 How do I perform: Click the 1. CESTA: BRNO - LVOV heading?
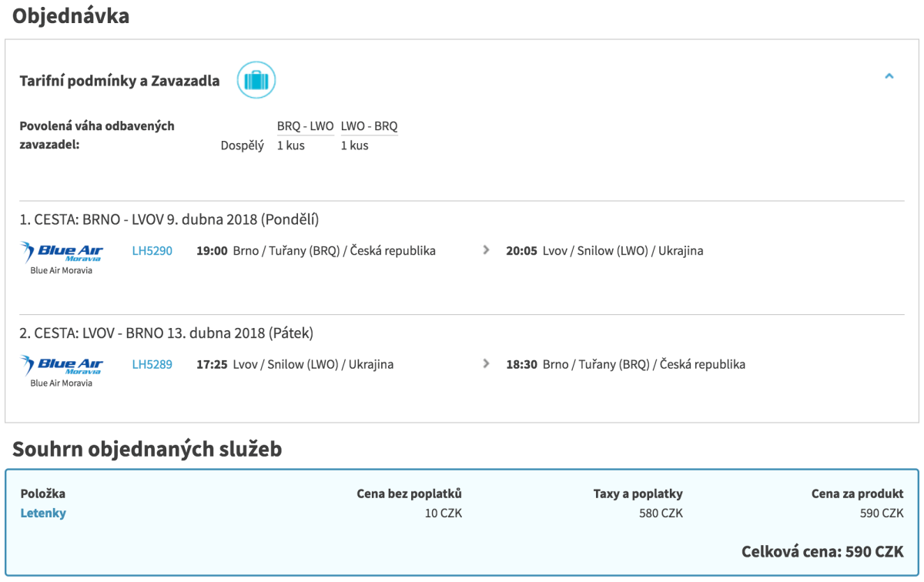pos(169,220)
